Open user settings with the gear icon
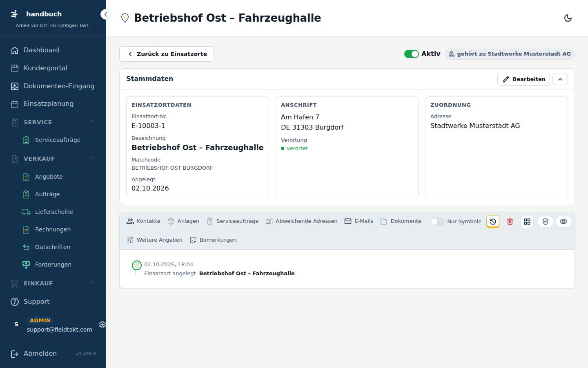Viewport: 588px width, 368px height. (x=102, y=325)
